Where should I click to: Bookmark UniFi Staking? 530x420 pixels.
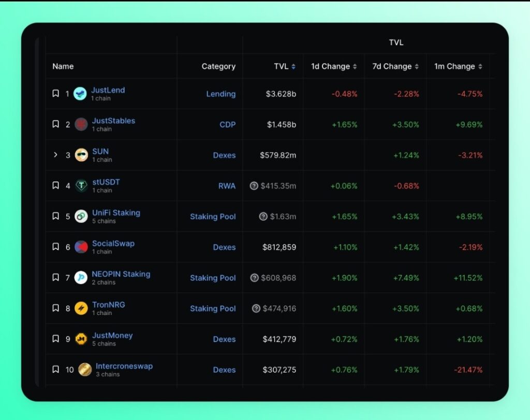(56, 216)
